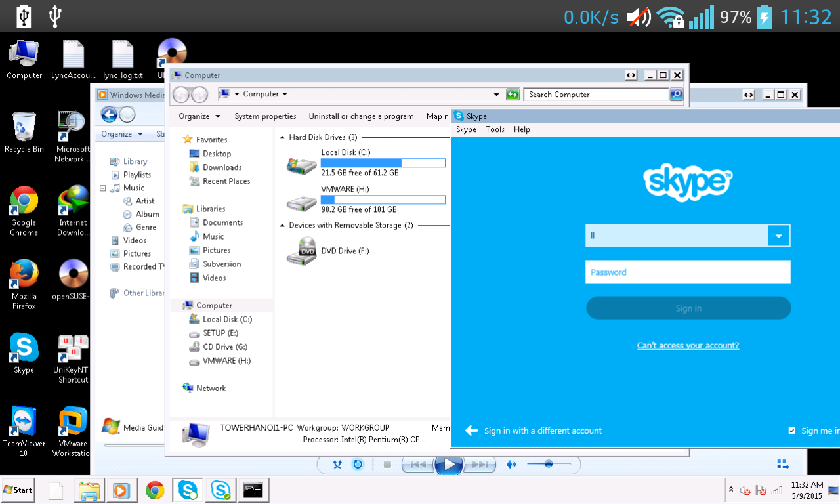Open UniKeyNT Shortcut on desktop
Viewport: 840px width, 504px height.
pyautogui.click(x=73, y=358)
